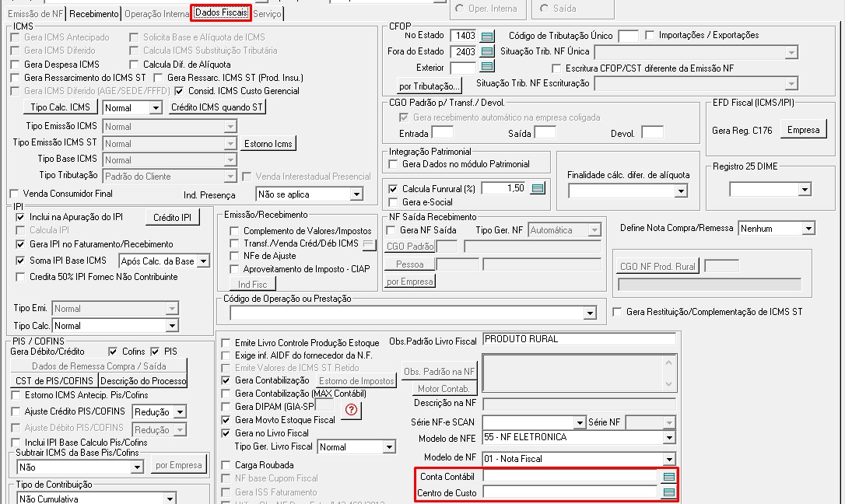The image size is (845, 504).
Task: Click the Tipo Calc. ICMS button
Action: pos(61,107)
